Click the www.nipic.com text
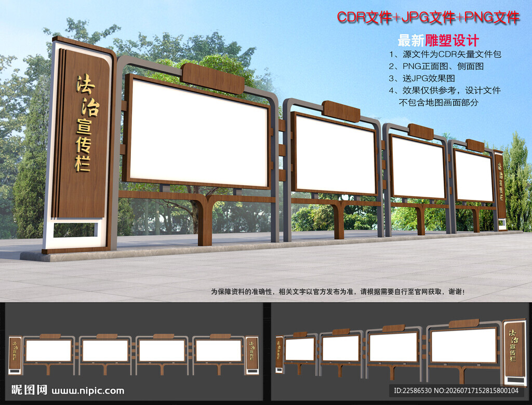The image size is (532, 405). (x=88, y=391)
